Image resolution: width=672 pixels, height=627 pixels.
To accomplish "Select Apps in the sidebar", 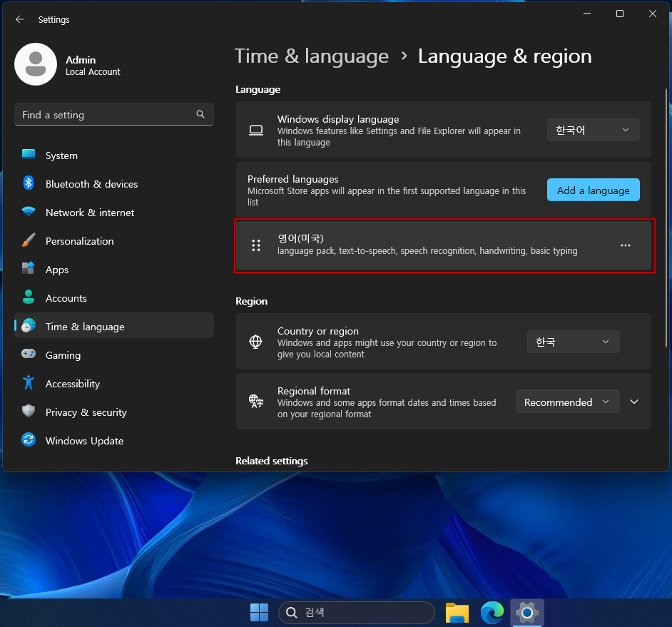I will click(x=114, y=270).
